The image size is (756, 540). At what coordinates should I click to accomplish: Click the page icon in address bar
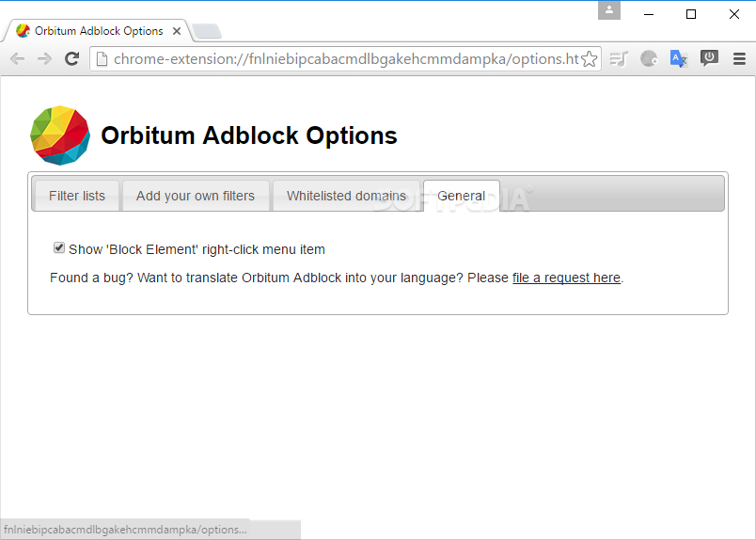tap(102, 59)
